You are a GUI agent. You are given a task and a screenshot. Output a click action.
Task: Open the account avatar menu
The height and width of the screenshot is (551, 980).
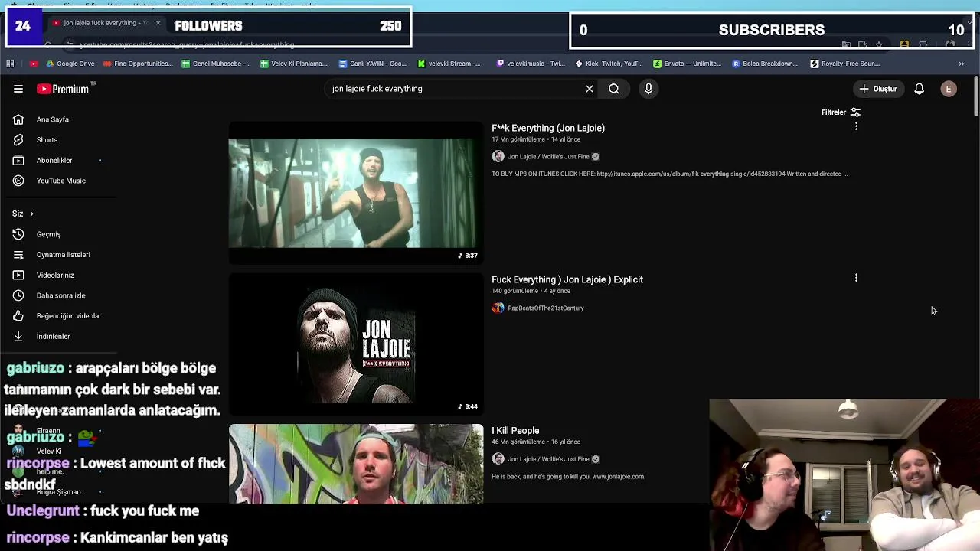coord(949,89)
